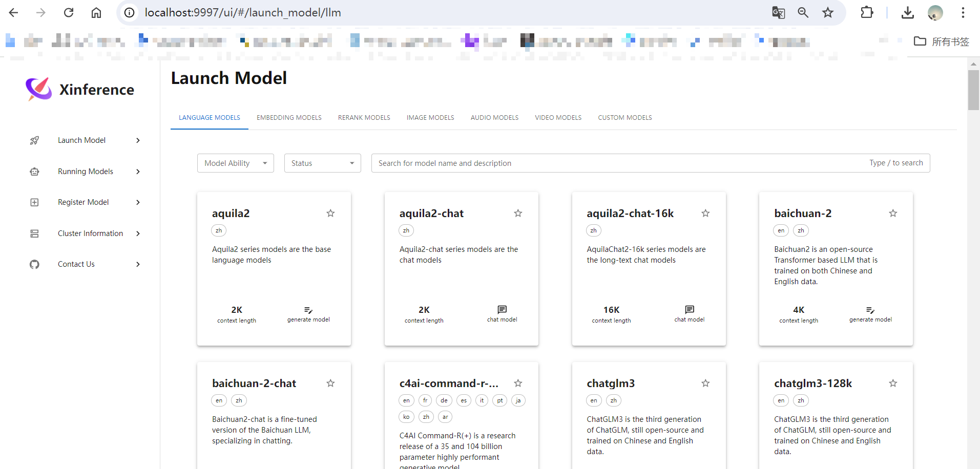Click chat model icon on aquila2-chat card
Viewport: 980px width, 469px height.
tap(502, 310)
